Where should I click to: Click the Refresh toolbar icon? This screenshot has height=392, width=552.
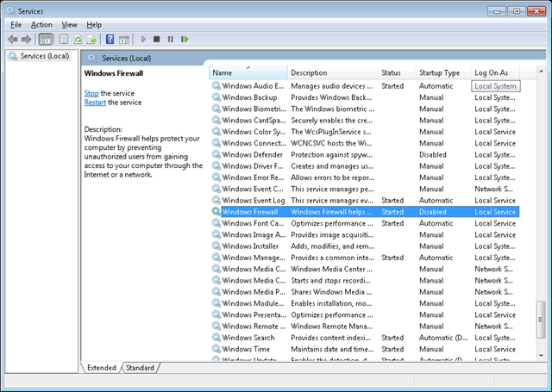pos(78,40)
